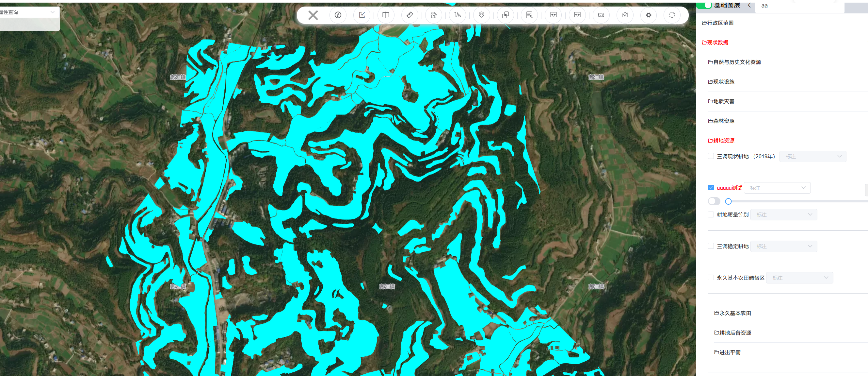Toggle the switch below aaaaa测试

tap(714, 201)
